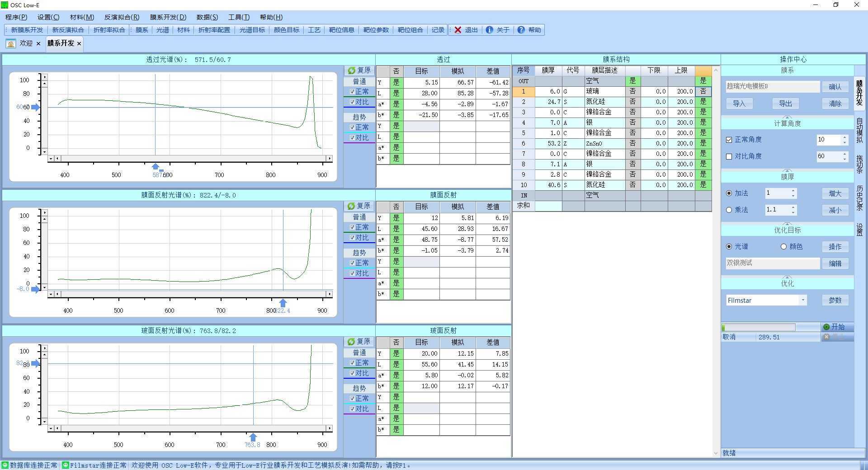Select the 乘法 radio button
Screen dimensions: 868x470
click(729, 210)
